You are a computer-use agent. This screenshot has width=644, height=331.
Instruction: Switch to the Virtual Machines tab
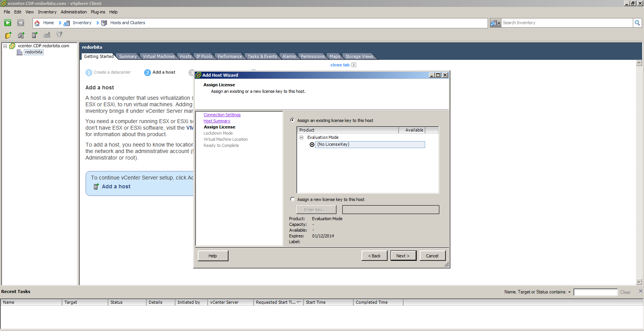click(x=158, y=56)
